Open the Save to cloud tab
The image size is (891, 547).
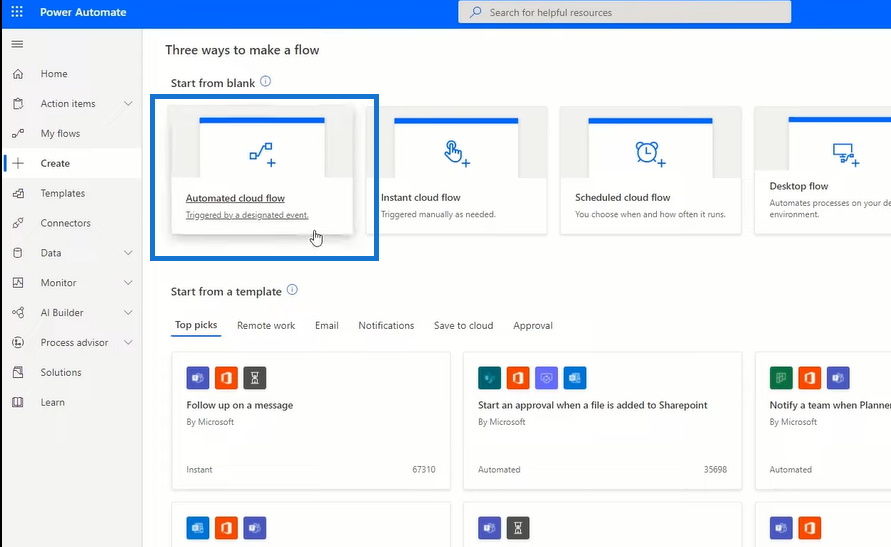click(463, 325)
